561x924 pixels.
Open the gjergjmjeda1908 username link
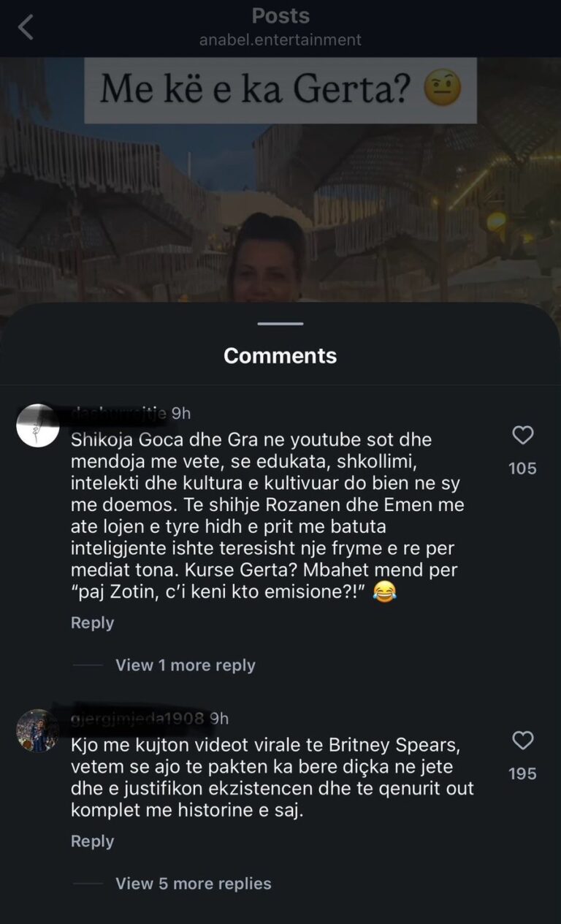[x=137, y=719]
